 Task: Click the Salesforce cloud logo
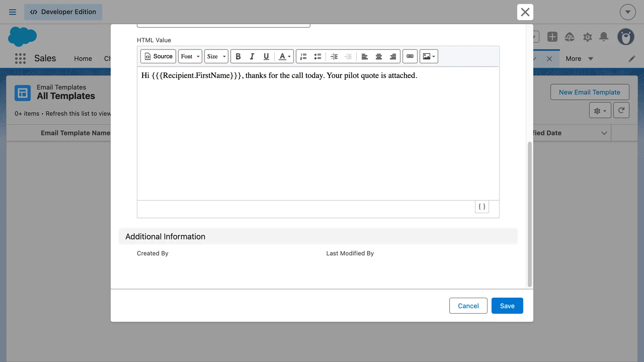(22, 37)
